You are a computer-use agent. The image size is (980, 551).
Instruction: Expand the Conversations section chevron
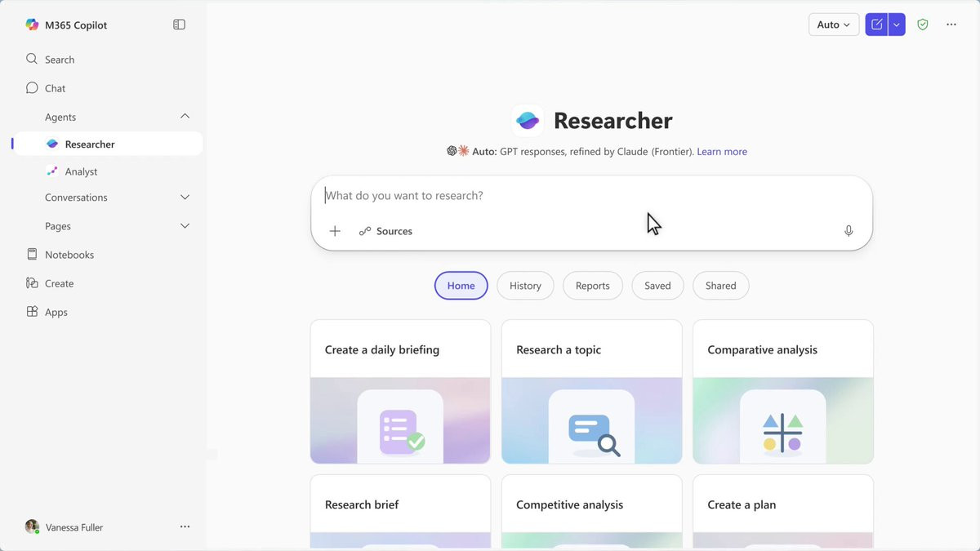point(185,197)
